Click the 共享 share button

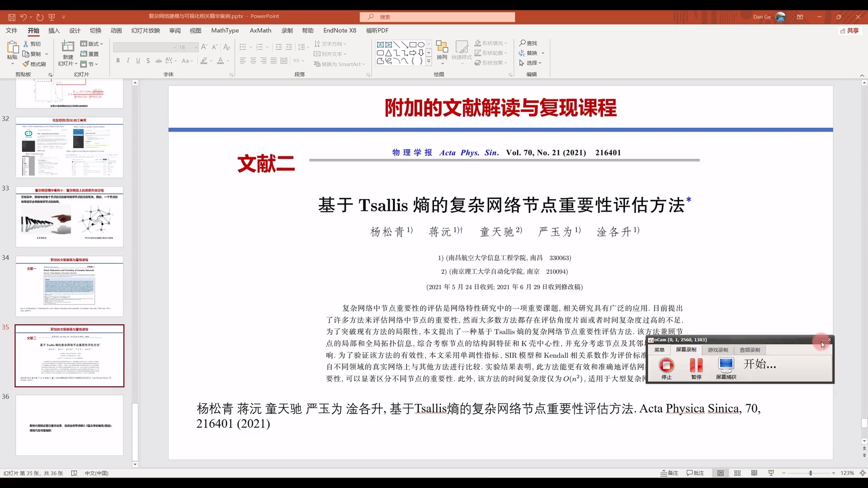[849, 30]
